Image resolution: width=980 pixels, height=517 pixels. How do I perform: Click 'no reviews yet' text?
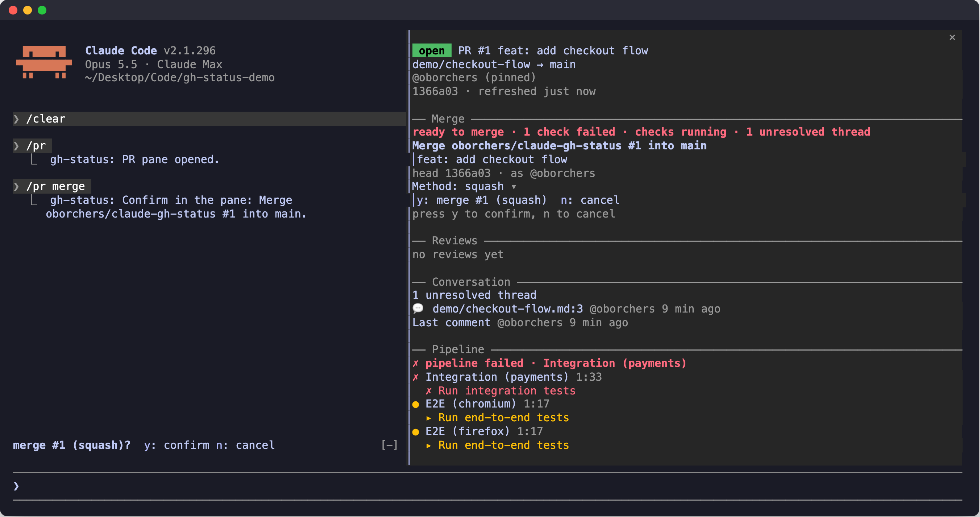[x=458, y=254]
